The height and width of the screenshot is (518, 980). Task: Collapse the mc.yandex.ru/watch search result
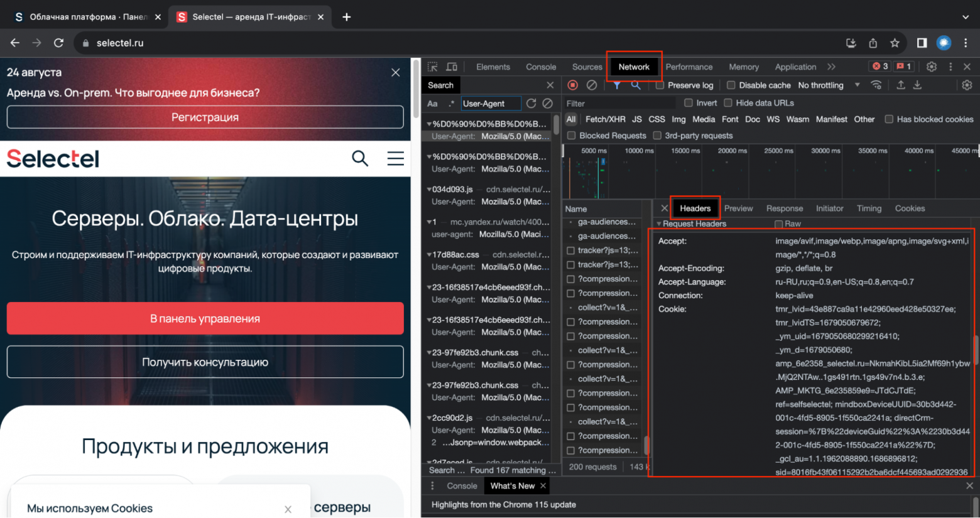pos(429,222)
